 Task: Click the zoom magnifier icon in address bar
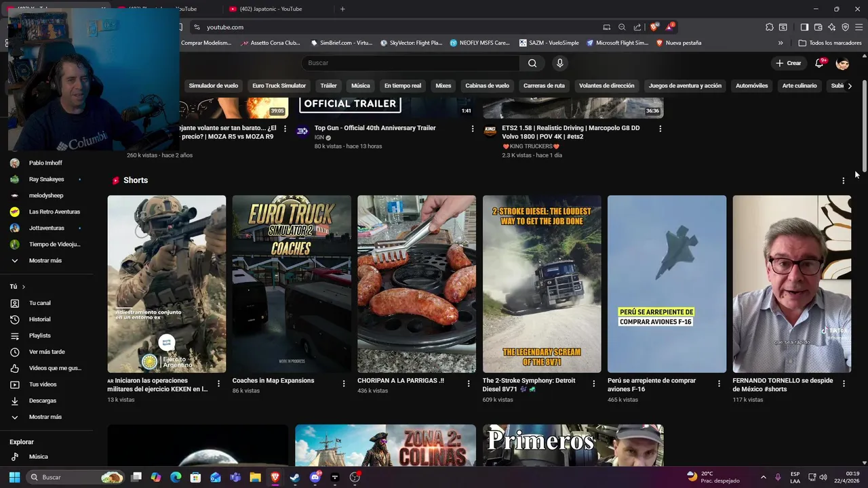pyautogui.click(x=622, y=27)
